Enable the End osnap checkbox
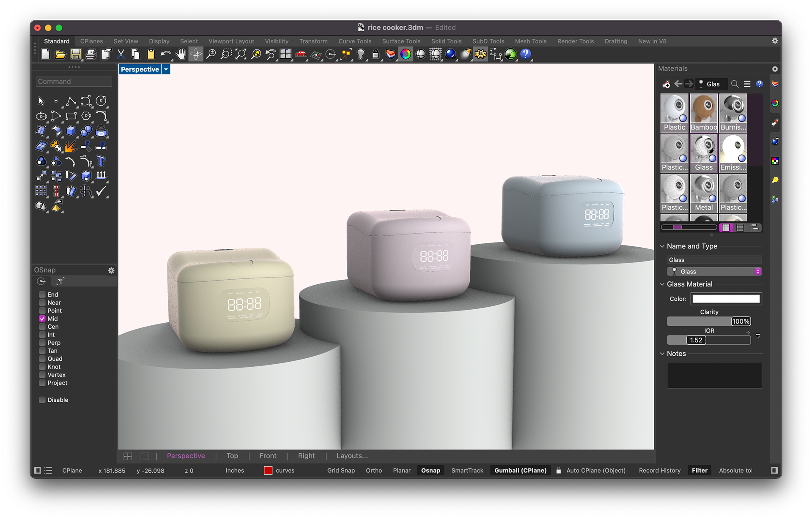This screenshot has height=518, width=812. [42, 294]
